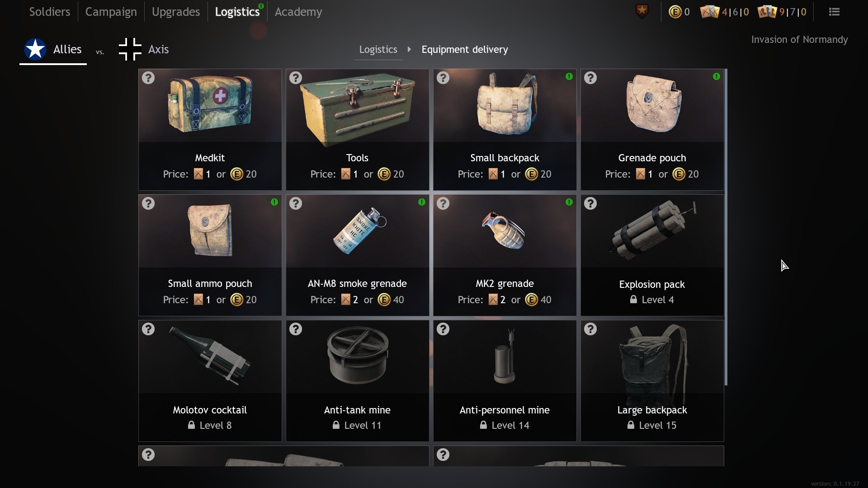The image size is (868, 488).
Task: Open the help icon on Medkit card
Action: [148, 78]
